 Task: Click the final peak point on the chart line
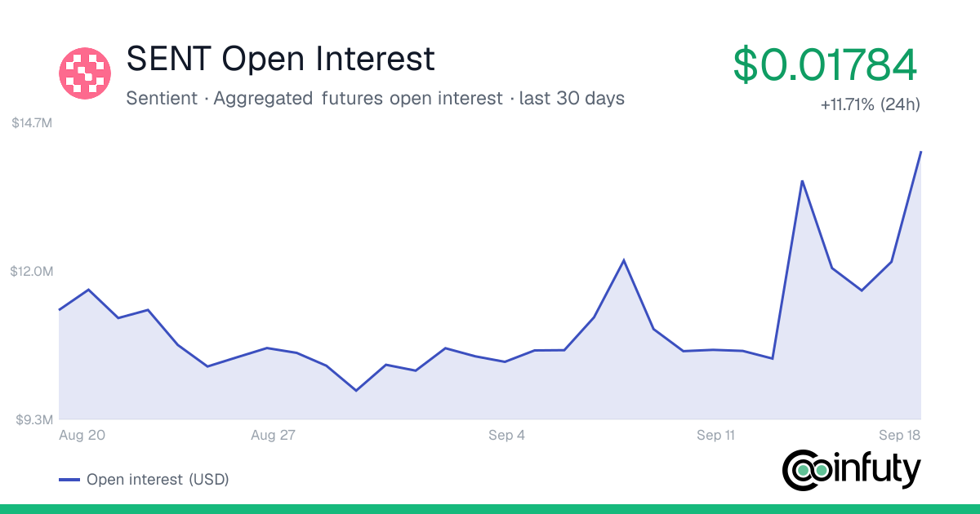pos(920,152)
